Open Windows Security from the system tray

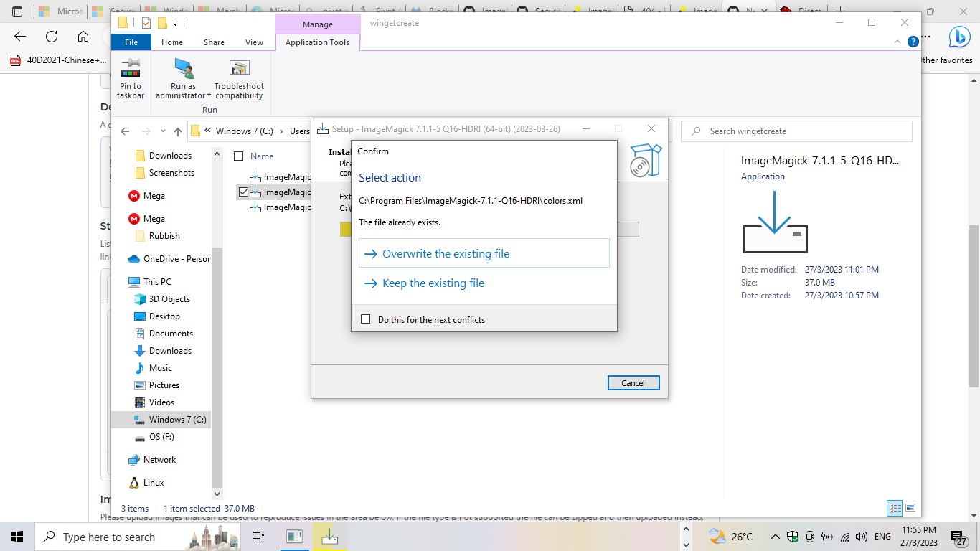pyautogui.click(x=792, y=536)
